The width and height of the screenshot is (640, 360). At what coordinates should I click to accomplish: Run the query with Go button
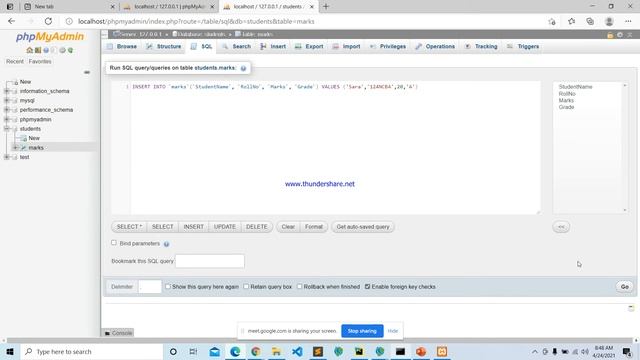point(624,287)
